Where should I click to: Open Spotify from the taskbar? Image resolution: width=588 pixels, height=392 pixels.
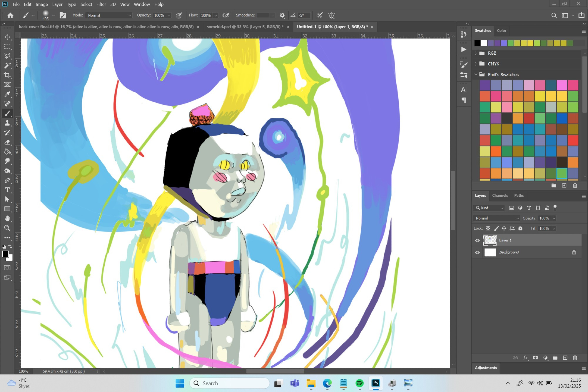pos(360,383)
